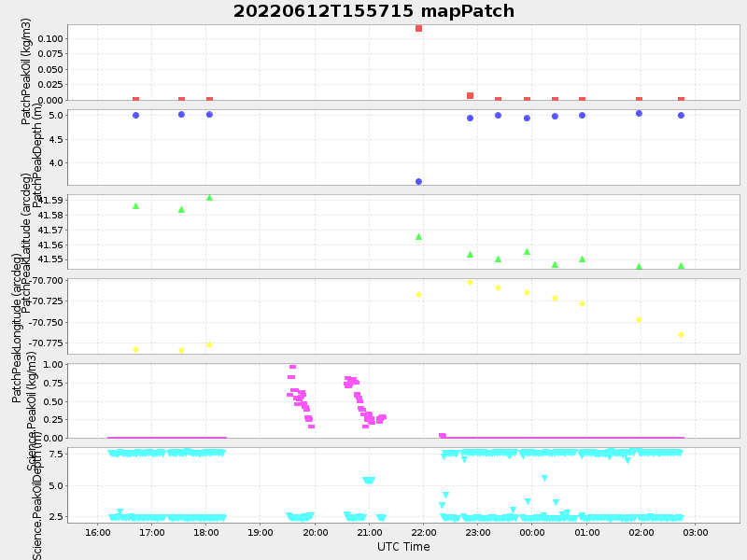Select the 01:00 tick label on the time axis
747x560 pixels.
[587, 532]
